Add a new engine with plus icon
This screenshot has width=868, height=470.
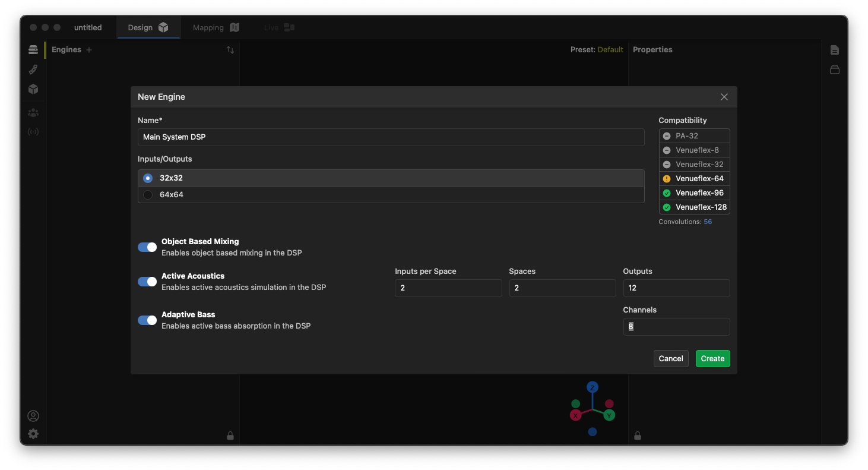89,50
